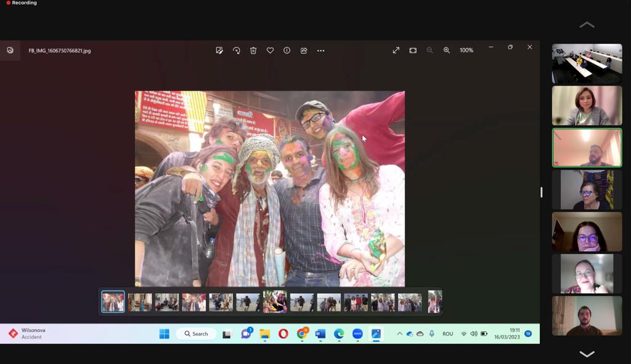Open Microsoft Edge from the taskbar
Image resolution: width=631 pixels, height=364 pixels.
coord(339,334)
